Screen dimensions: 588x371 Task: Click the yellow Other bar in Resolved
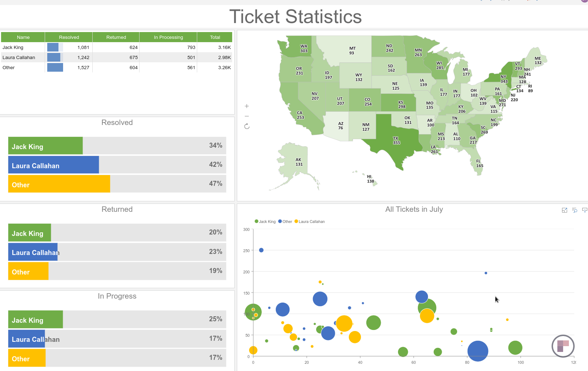(59, 184)
